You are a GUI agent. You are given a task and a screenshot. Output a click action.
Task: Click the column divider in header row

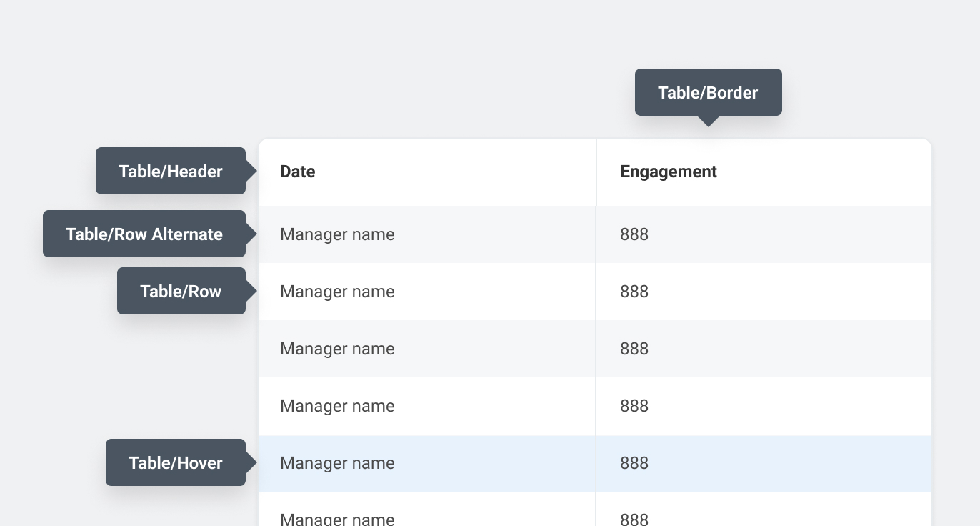[596, 172]
